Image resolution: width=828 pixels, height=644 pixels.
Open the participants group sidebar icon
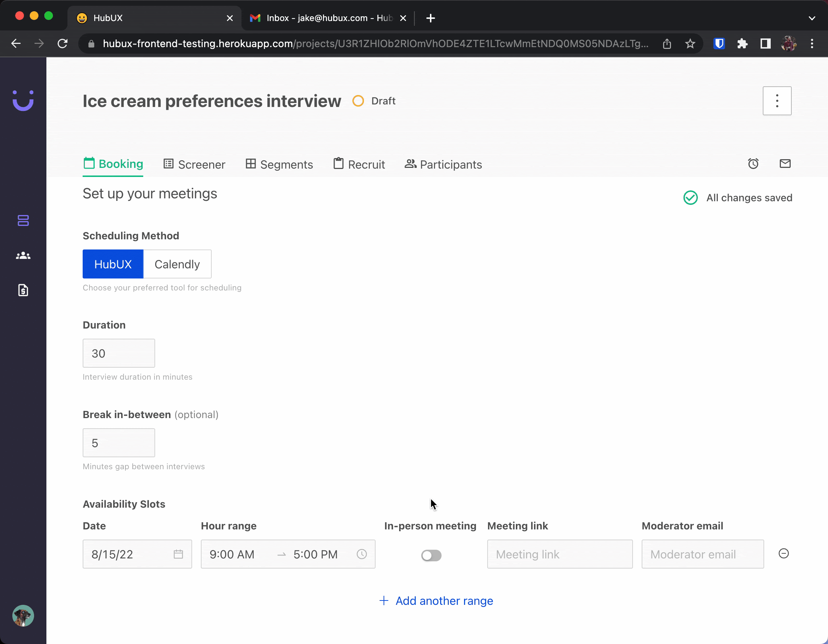[23, 256]
